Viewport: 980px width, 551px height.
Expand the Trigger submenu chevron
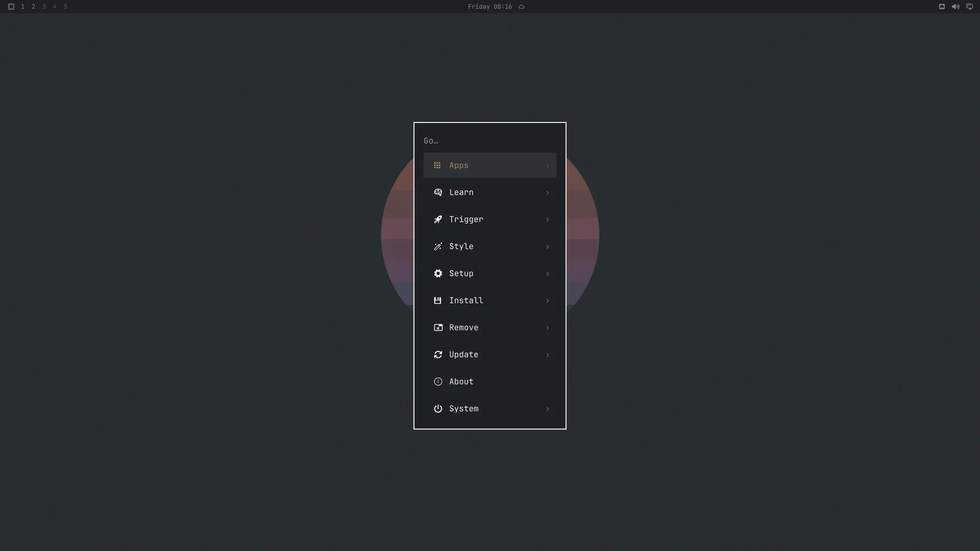[x=547, y=220]
